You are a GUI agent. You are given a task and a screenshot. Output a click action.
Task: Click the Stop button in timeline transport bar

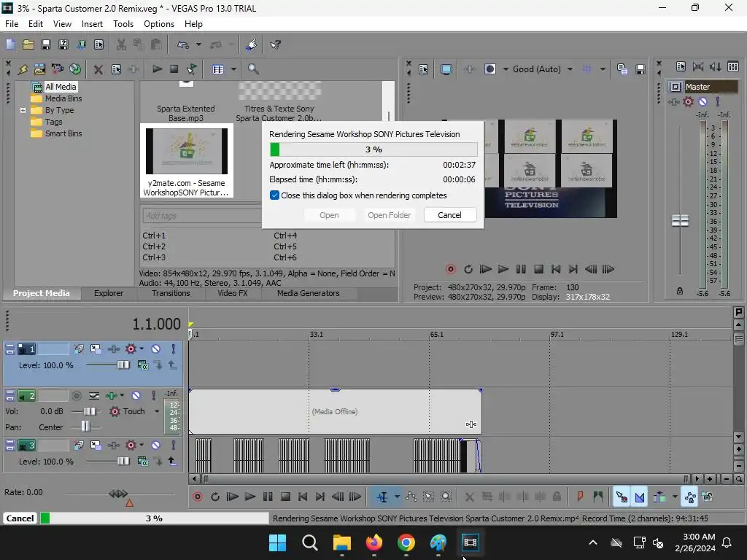[x=285, y=497]
